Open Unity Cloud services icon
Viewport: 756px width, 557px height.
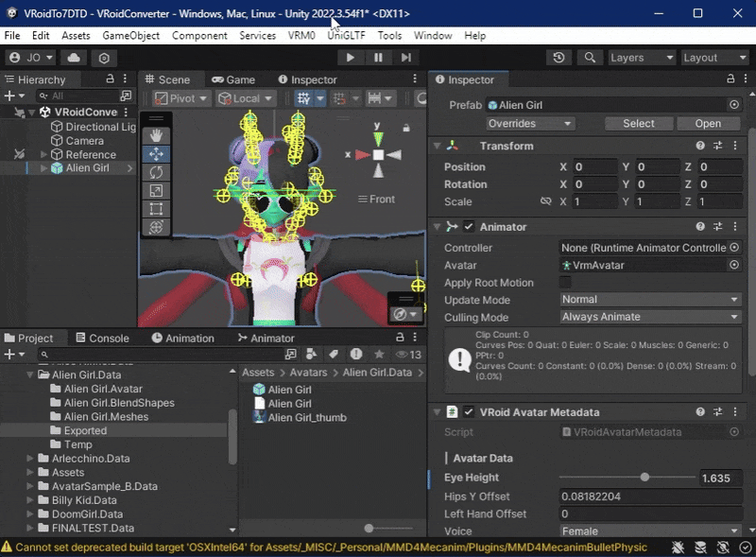click(x=74, y=58)
